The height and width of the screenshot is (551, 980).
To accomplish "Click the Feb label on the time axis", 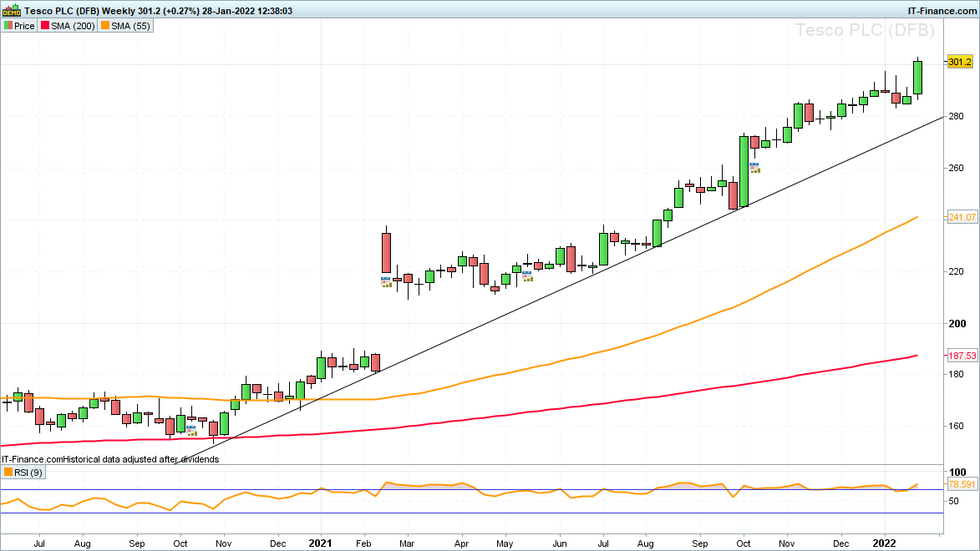I will (363, 543).
